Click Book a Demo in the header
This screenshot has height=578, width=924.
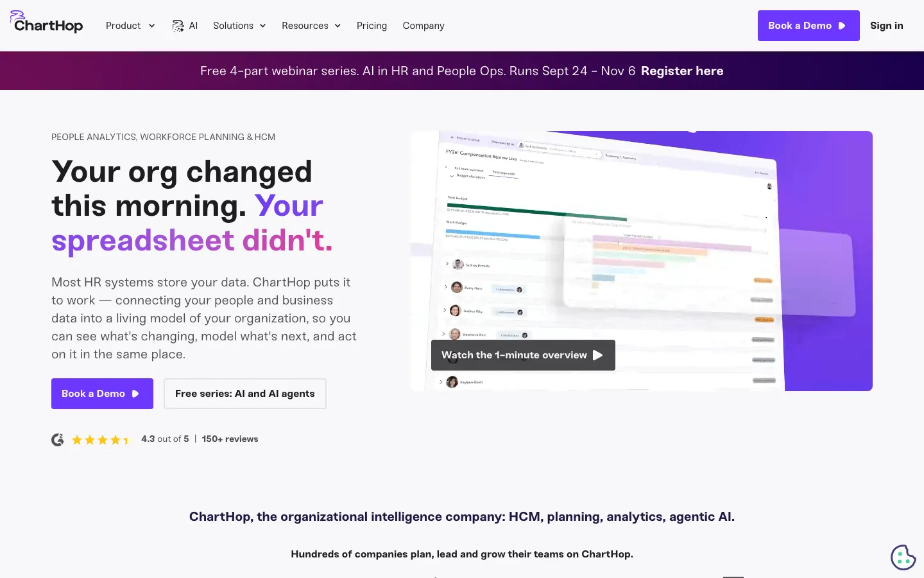tap(809, 26)
